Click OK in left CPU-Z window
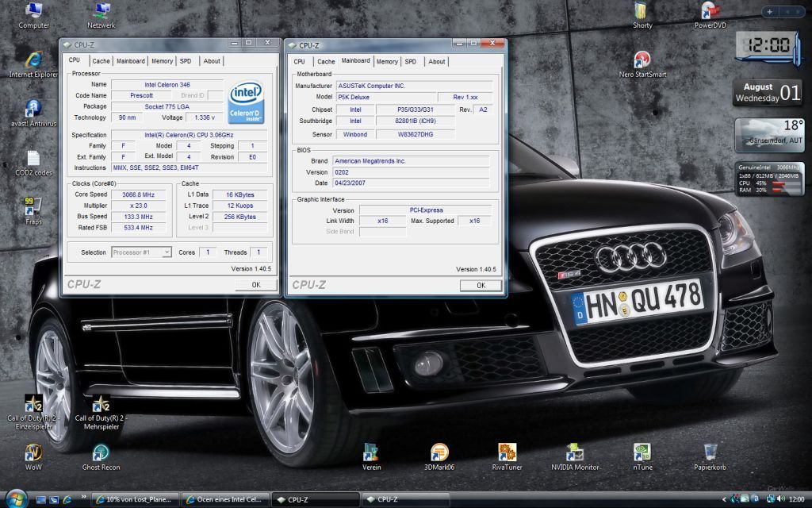The image size is (812, 508). pos(256,285)
